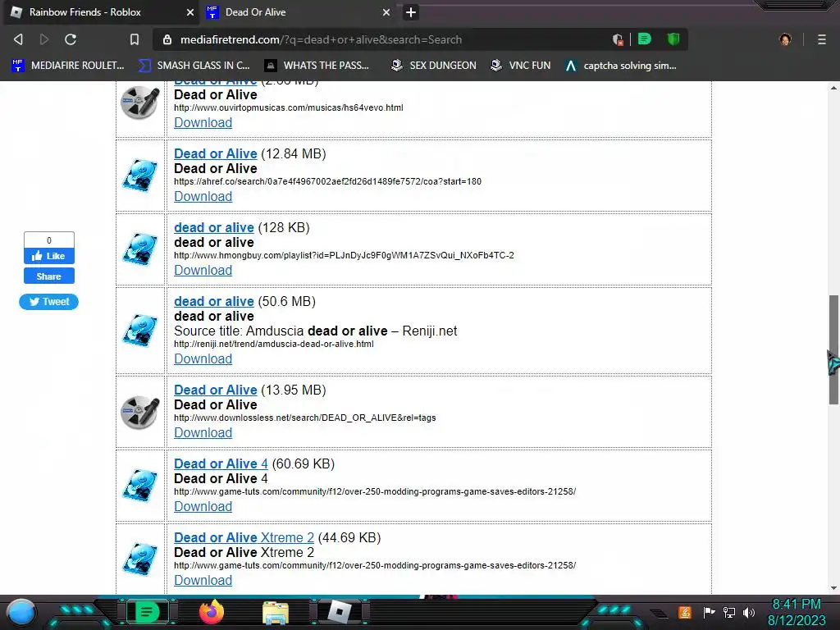This screenshot has width=840, height=630.
Task: Click the disk icon beside Xtreme 2 result
Action: point(139,559)
